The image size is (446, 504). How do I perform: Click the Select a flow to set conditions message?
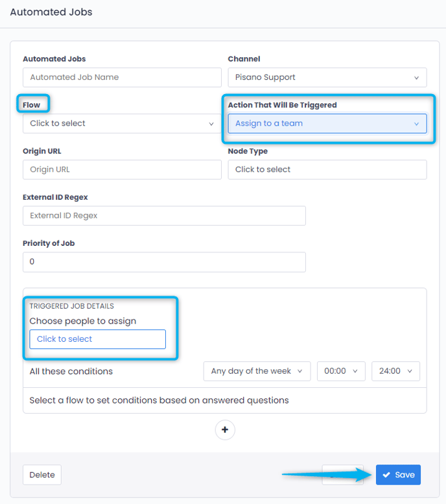coord(159,400)
